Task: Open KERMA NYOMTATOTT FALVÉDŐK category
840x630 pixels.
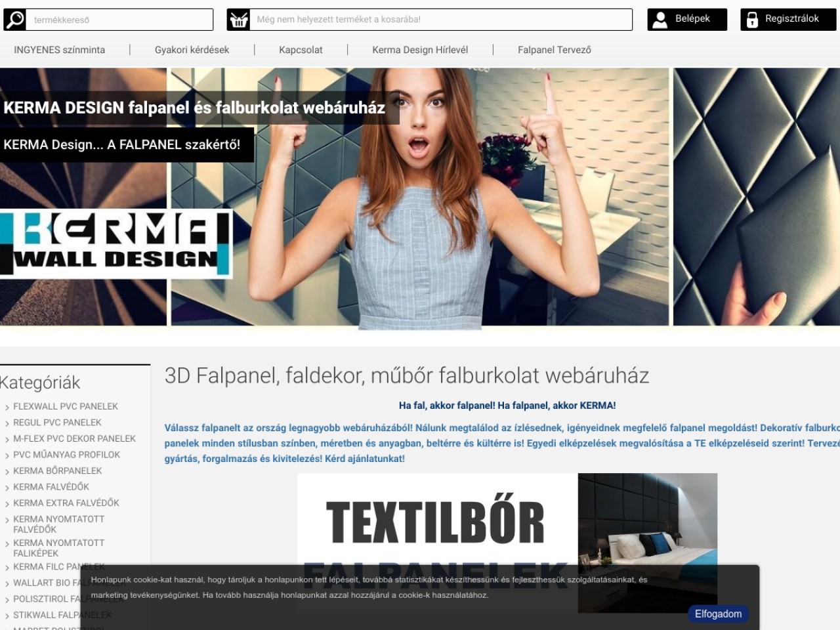Action: click(59, 524)
